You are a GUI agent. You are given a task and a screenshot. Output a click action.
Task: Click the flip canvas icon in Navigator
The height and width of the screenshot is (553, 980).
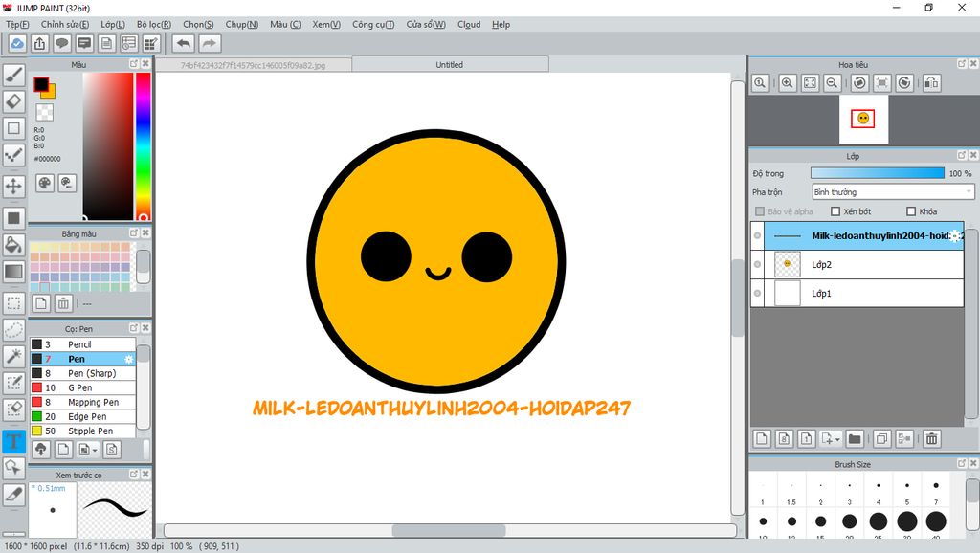[931, 82]
